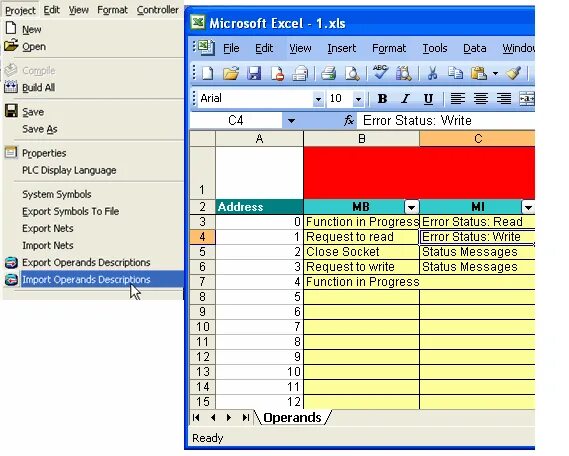Open Excel's File menu
The height and width of the screenshot is (456, 569).
tap(231, 48)
